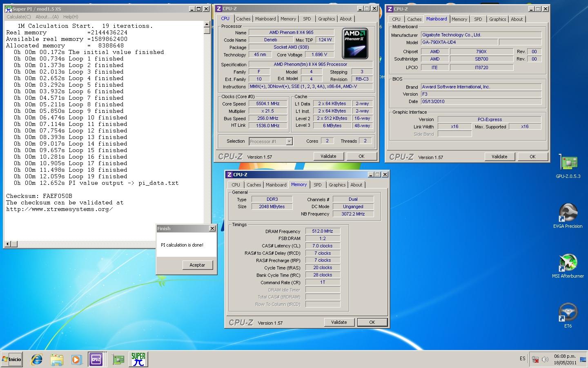Viewport: 588px width, 368px height.
Task: Click the Multiplier x 21.5 value
Action: click(268, 111)
